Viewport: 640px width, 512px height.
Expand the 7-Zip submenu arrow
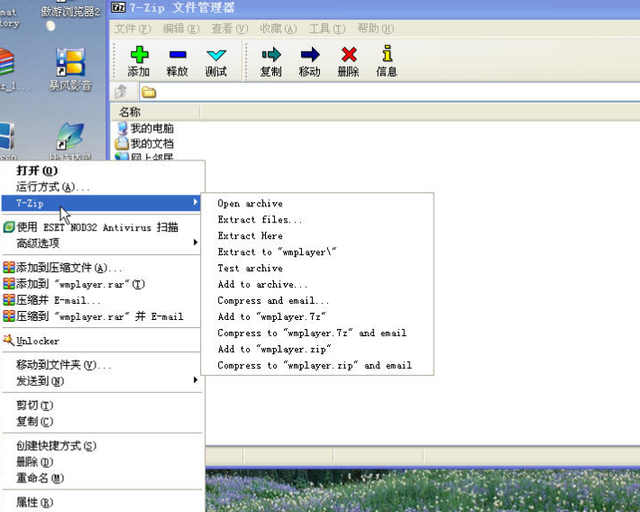tap(196, 202)
